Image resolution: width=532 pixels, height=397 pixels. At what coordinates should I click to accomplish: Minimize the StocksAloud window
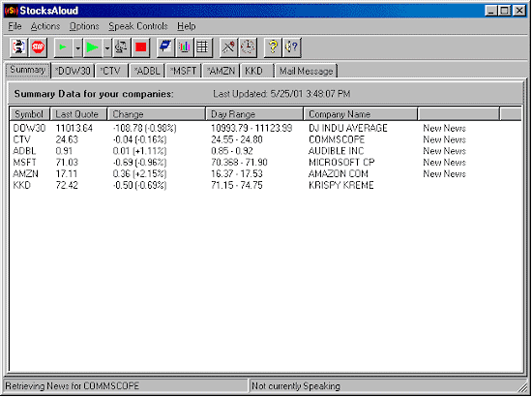click(x=491, y=11)
